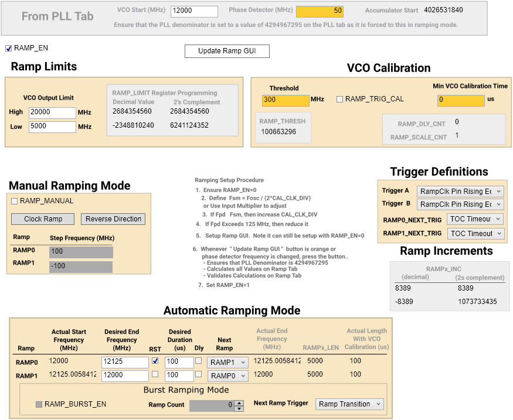Increment Ramp Count using the up arrow
This screenshot has height=420, width=513.
[239, 401]
